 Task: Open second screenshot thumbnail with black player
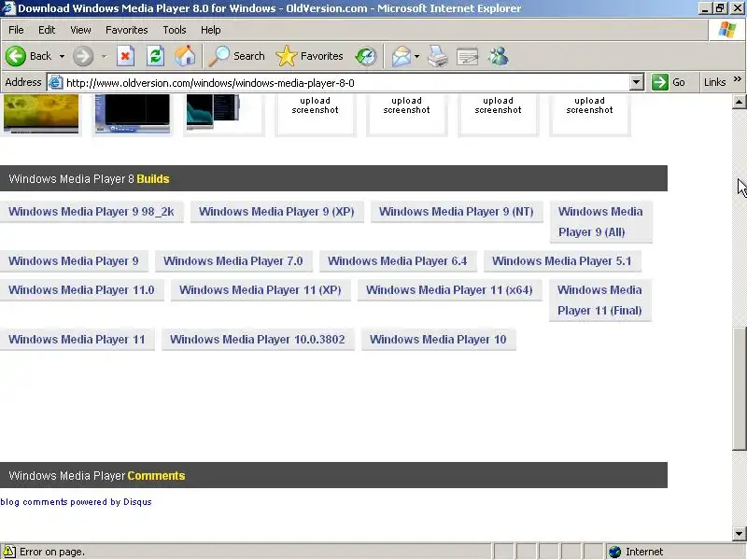[133, 113]
